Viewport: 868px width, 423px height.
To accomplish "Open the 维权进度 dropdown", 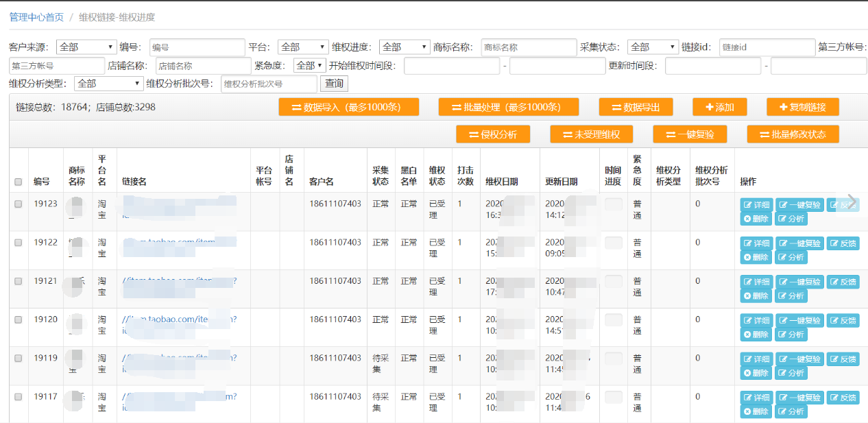I will pyautogui.click(x=405, y=47).
